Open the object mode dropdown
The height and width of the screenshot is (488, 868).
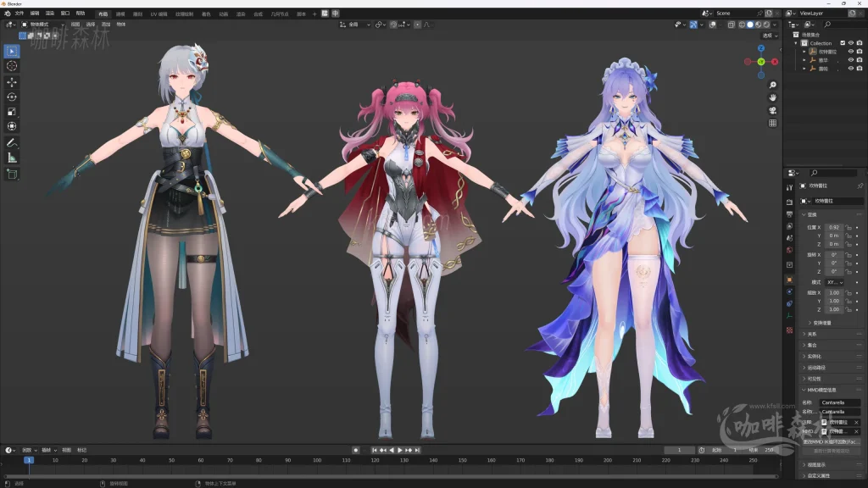click(x=43, y=25)
